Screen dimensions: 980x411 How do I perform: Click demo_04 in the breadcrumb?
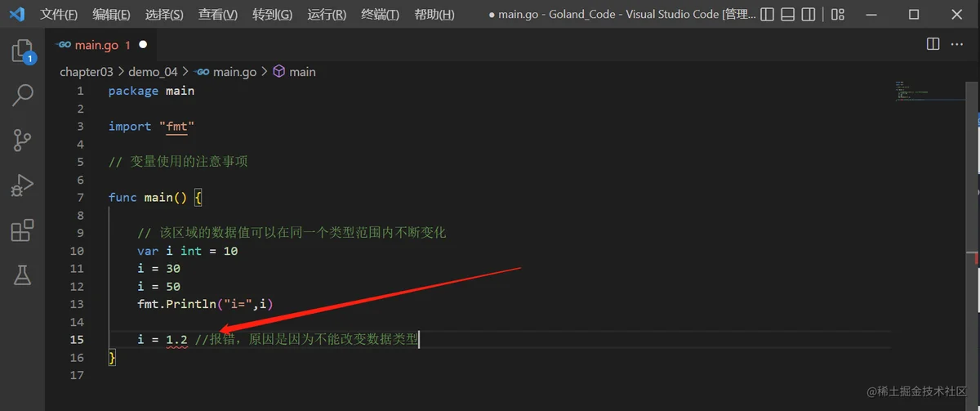click(x=153, y=72)
